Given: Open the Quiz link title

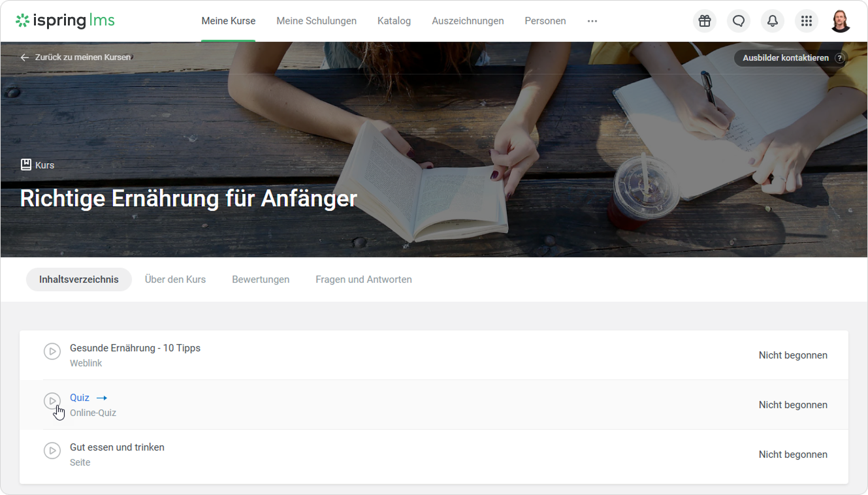Looking at the screenshot, I should [80, 398].
